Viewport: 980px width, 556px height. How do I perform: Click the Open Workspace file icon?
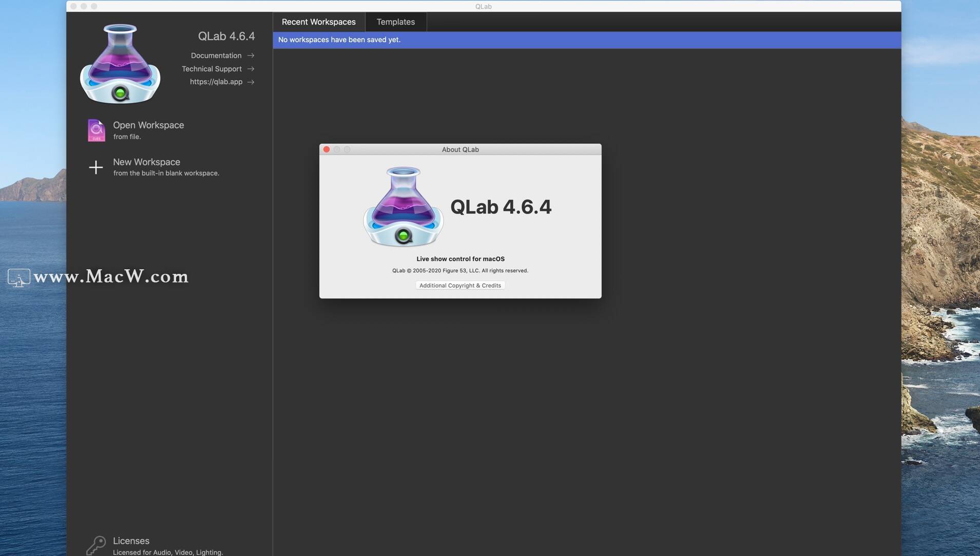[96, 130]
